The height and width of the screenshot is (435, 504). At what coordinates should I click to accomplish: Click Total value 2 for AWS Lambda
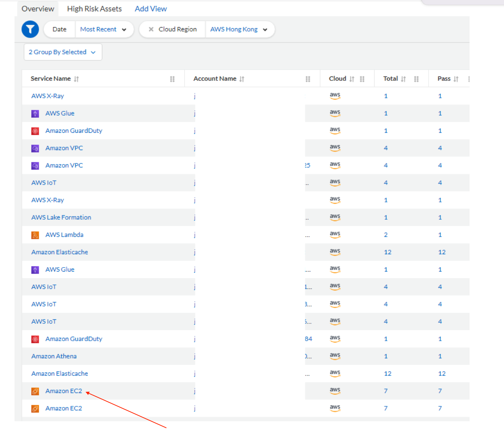[x=386, y=235]
